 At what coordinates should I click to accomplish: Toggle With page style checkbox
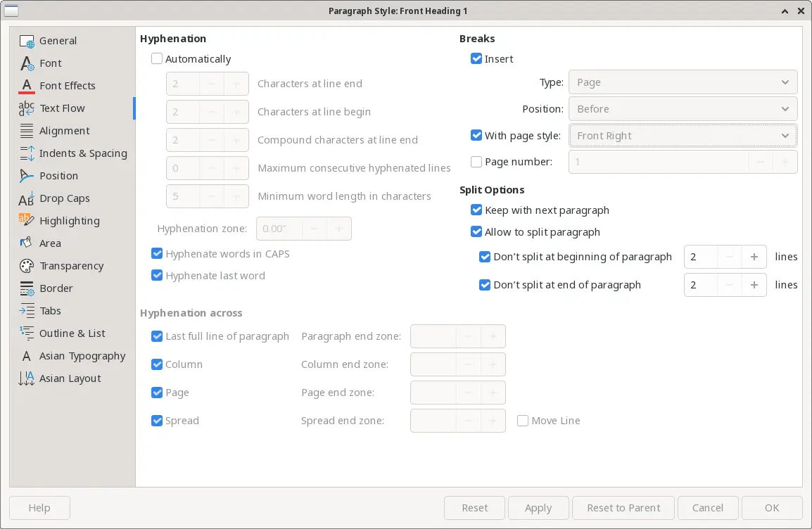(x=476, y=135)
